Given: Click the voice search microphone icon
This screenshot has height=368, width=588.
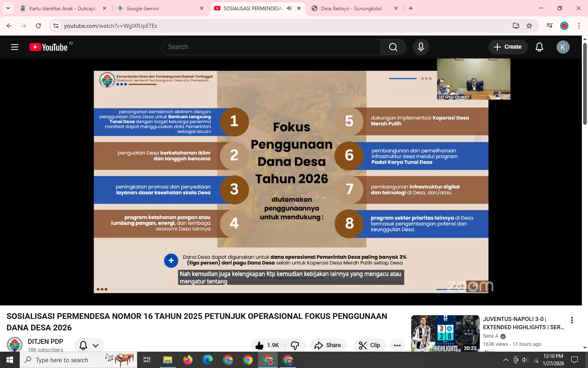Looking at the screenshot, I should click(x=421, y=47).
